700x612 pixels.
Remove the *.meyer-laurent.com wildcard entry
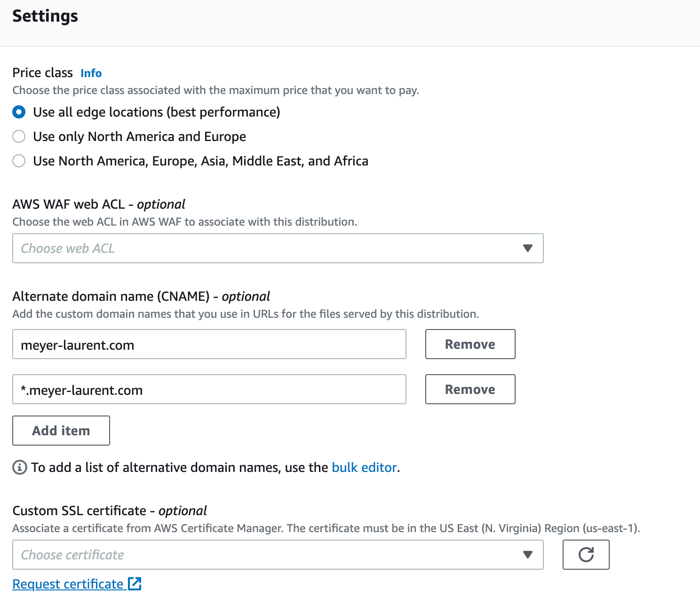click(470, 389)
